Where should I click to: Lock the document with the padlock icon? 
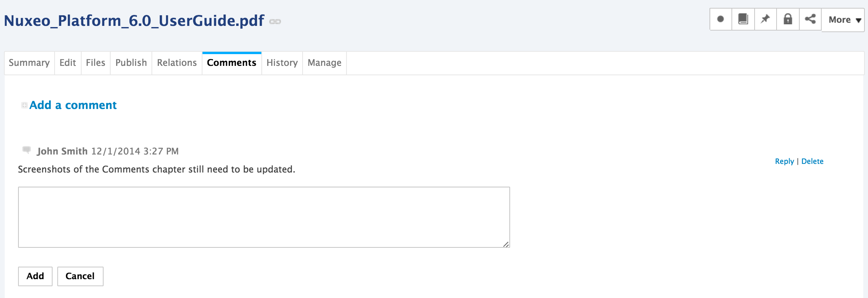[788, 19]
